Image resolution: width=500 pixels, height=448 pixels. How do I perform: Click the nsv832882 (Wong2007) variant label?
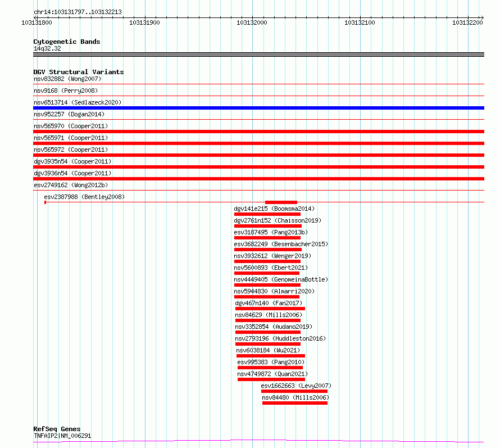(x=67, y=79)
